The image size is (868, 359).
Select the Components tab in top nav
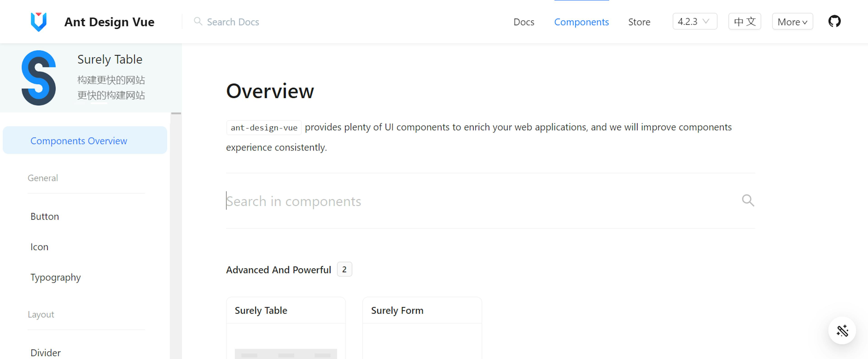coord(581,22)
